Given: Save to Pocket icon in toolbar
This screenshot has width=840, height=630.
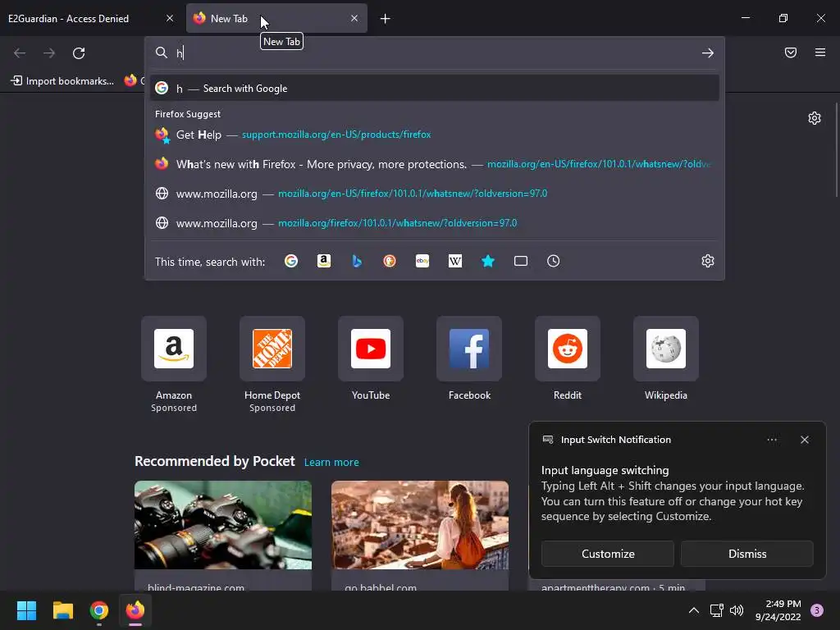Looking at the screenshot, I should coord(791,52).
